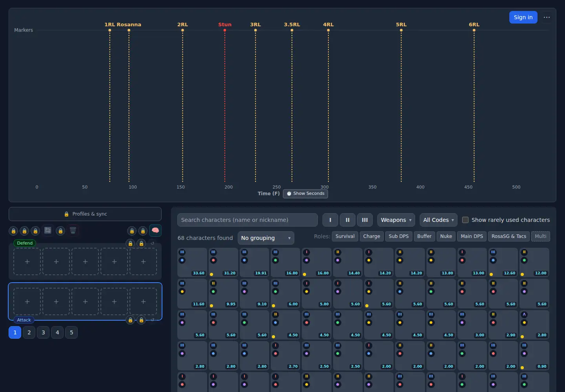Open Profiles & sync panel

pos(85,214)
